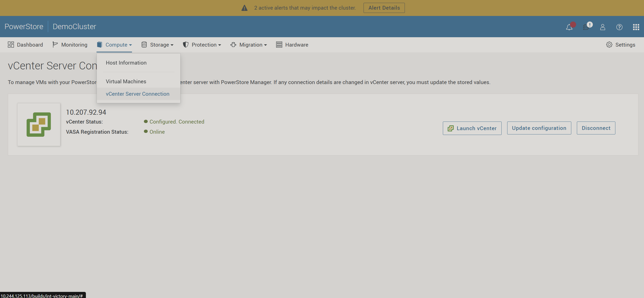Select Virtual Machines from Compute menu
Screen dimensions: 644x298
click(126, 81)
